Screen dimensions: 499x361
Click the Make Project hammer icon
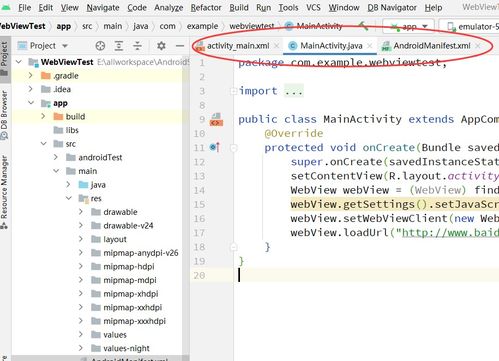(363, 26)
